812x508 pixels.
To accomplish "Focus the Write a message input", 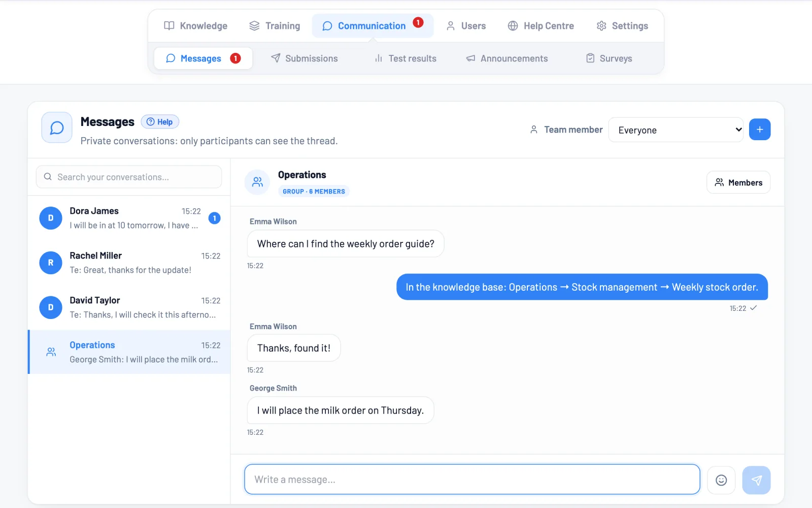I will tap(472, 479).
